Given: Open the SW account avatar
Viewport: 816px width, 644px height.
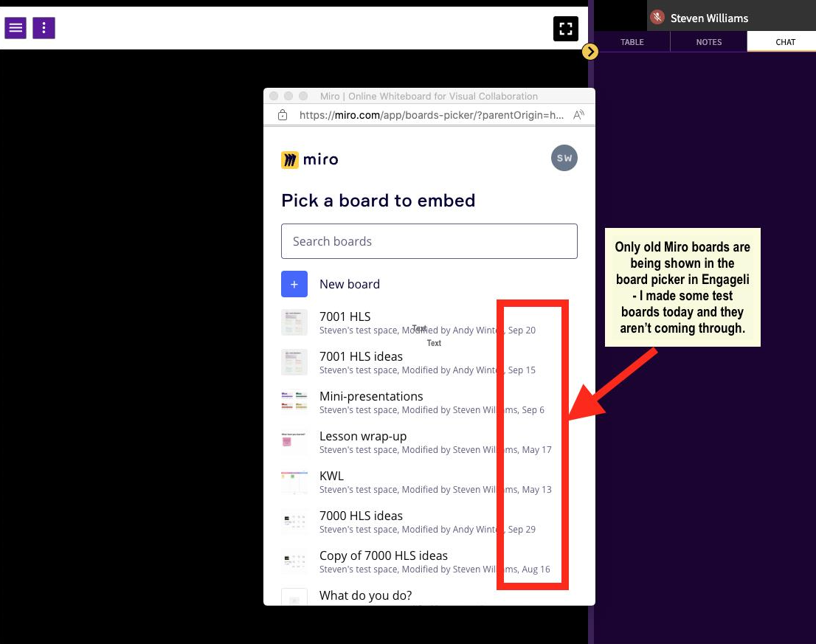Looking at the screenshot, I should click(x=564, y=158).
